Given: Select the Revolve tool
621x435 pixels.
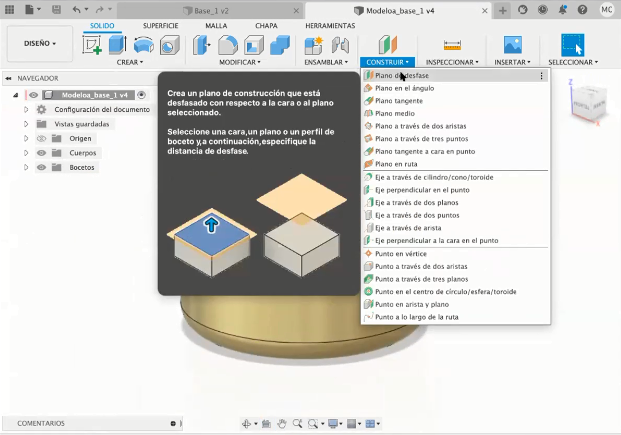Looking at the screenshot, I should (x=144, y=45).
